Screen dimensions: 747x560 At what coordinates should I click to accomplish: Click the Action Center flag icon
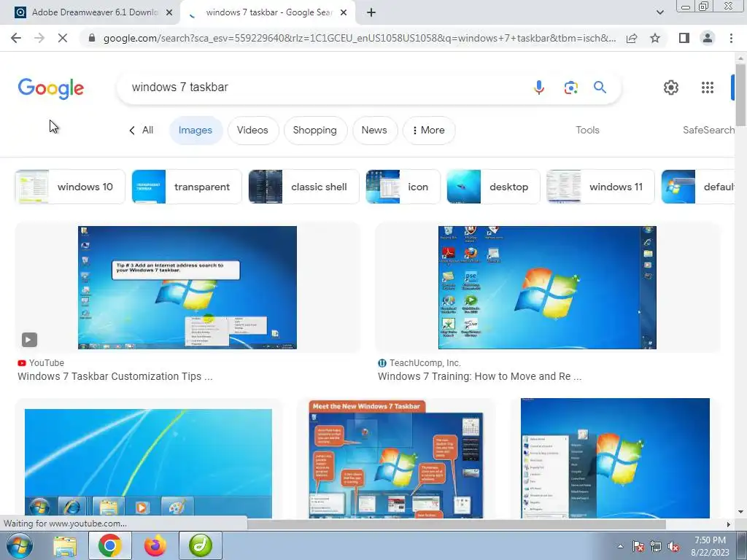(x=638, y=546)
